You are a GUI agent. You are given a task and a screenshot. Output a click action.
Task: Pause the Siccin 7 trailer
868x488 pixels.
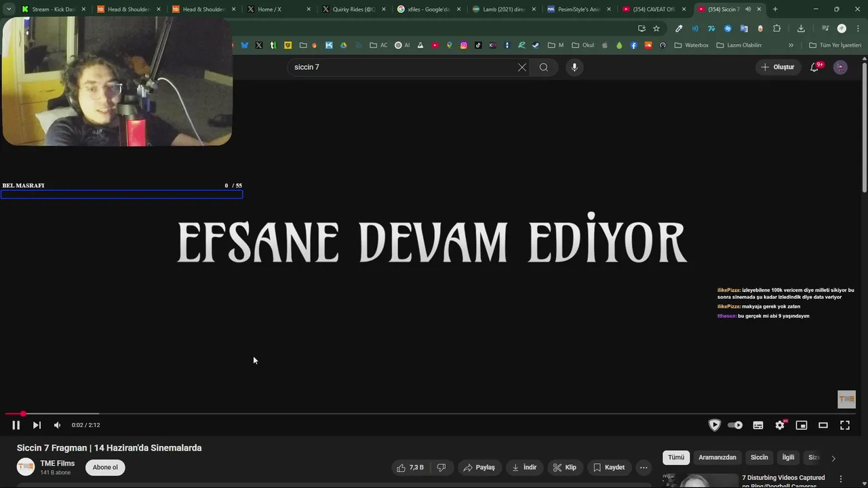pos(16,425)
